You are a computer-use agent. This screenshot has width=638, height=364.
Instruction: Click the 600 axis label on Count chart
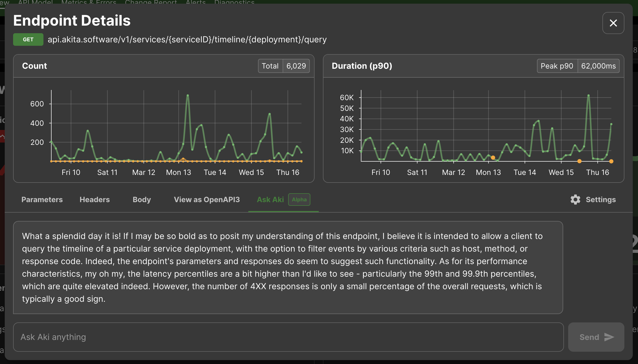coord(37,104)
